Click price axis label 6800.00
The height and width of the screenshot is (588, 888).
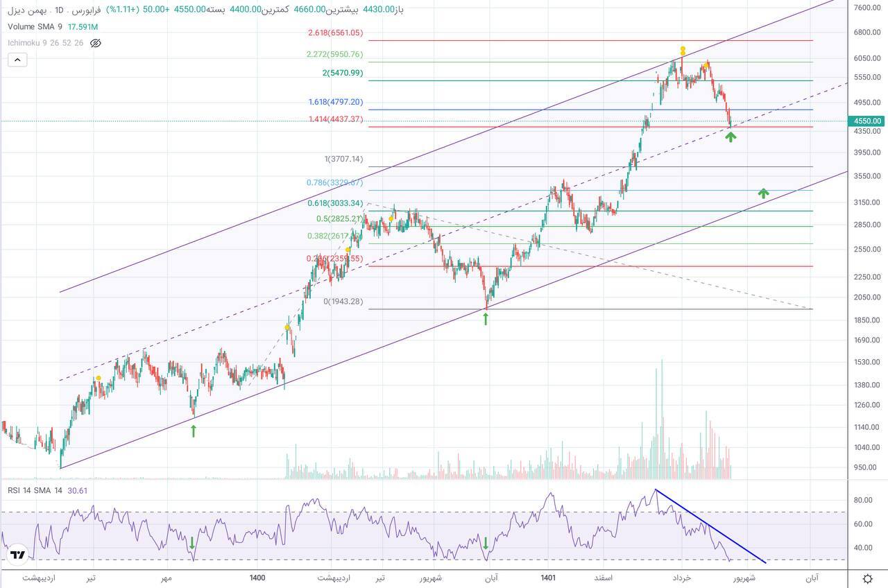pyautogui.click(x=867, y=33)
